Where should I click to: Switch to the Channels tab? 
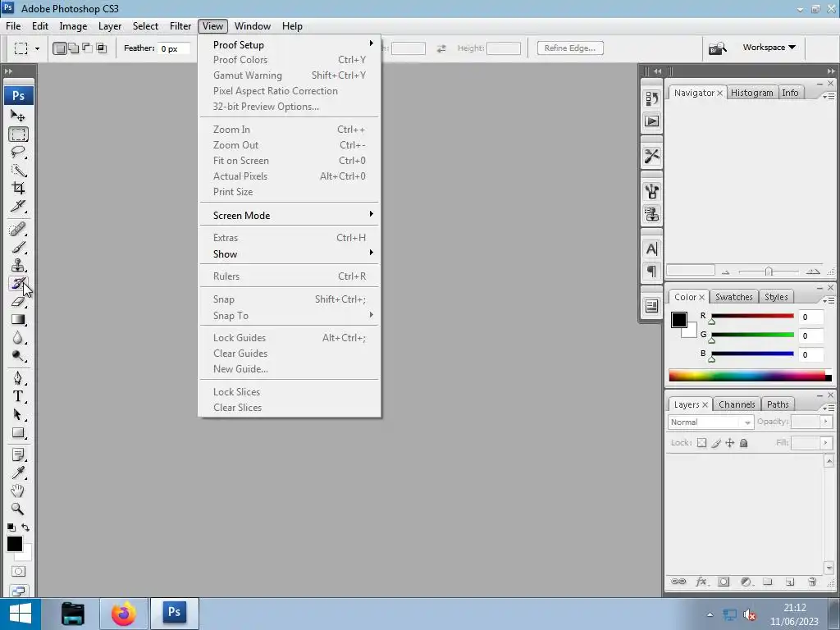coord(737,404)
